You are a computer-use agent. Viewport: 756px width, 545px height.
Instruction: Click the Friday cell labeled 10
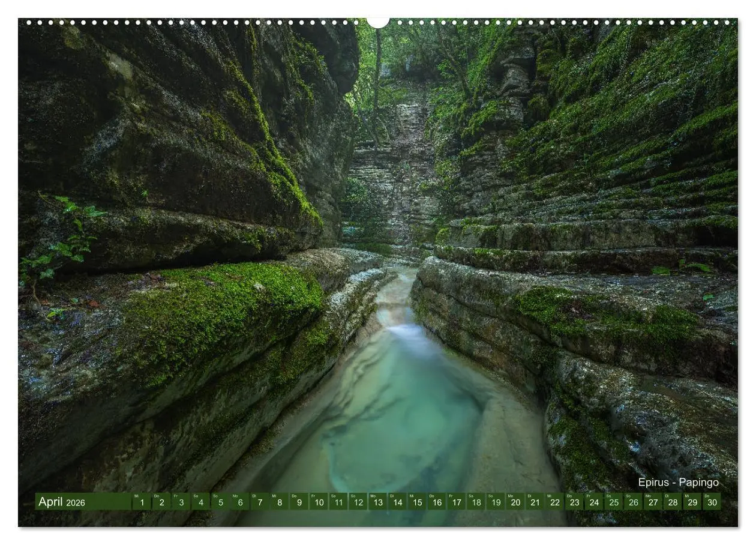pyautogui.click(x=319, y=504)
